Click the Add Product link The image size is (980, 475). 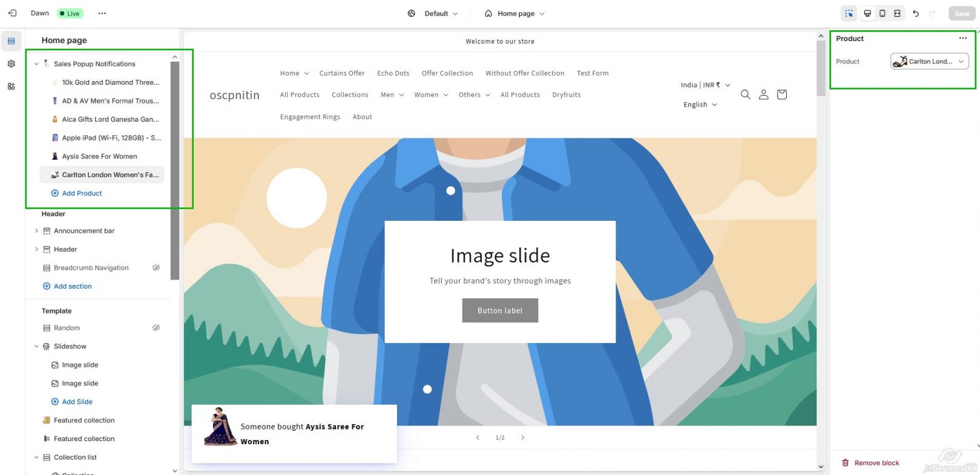pyautogui.click(x=82, y=193)
